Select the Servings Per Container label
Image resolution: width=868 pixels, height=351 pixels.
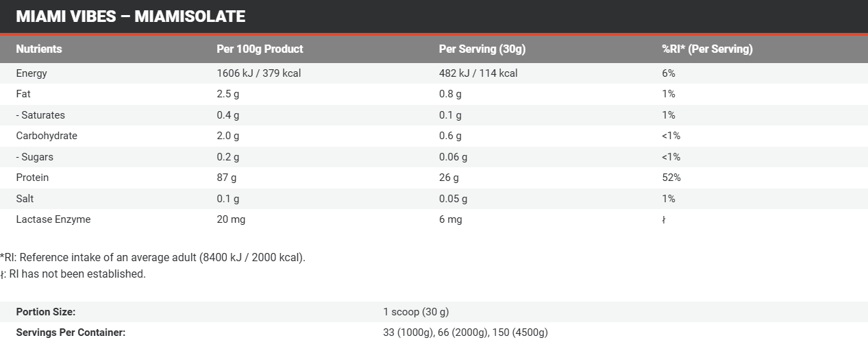(71, 332)
